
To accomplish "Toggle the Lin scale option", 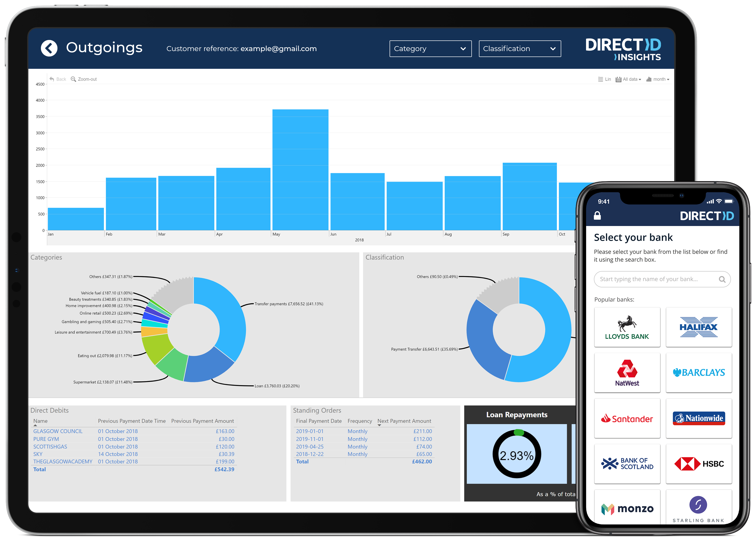I will 604,79.
